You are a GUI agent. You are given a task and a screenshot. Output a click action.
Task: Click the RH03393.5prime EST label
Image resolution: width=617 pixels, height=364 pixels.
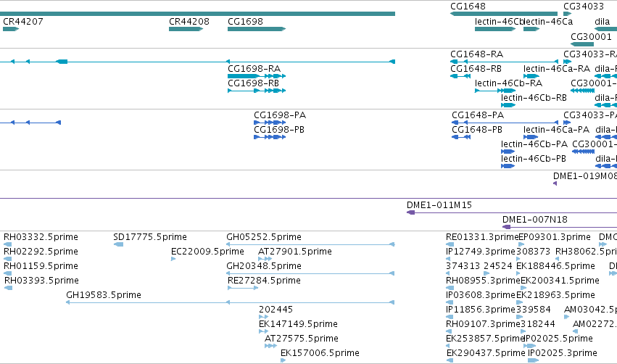click(x=41, y=281)
